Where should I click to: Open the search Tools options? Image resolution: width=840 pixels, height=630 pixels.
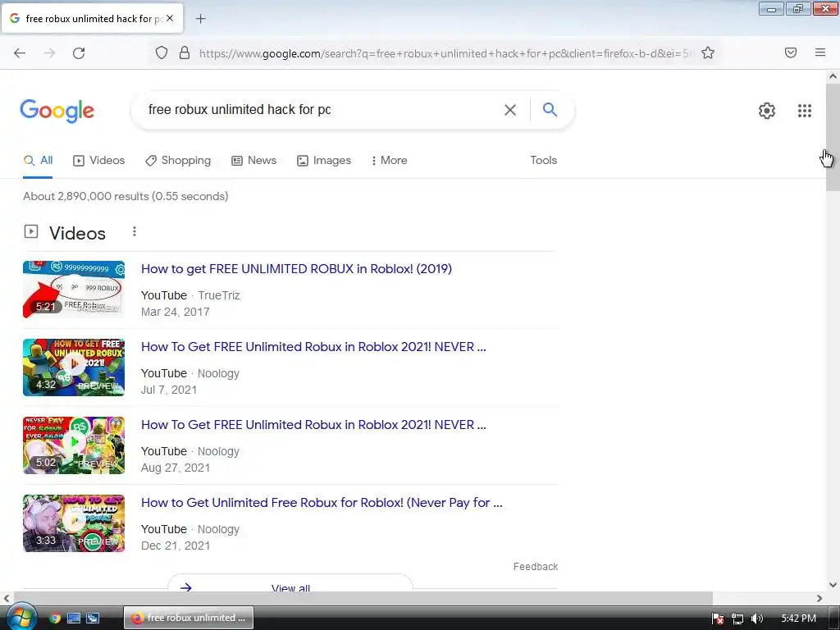tap(543, 160)
